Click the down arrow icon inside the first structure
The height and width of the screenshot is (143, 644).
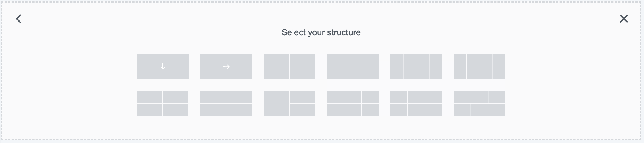pos(163,67)
